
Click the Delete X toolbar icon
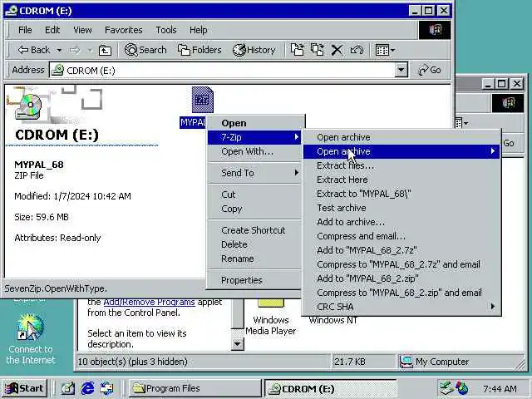(337, 50)
